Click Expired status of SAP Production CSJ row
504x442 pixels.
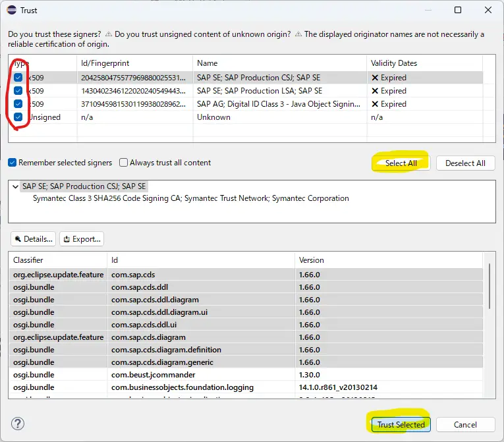pyautogui.click(x=389, y=78)
